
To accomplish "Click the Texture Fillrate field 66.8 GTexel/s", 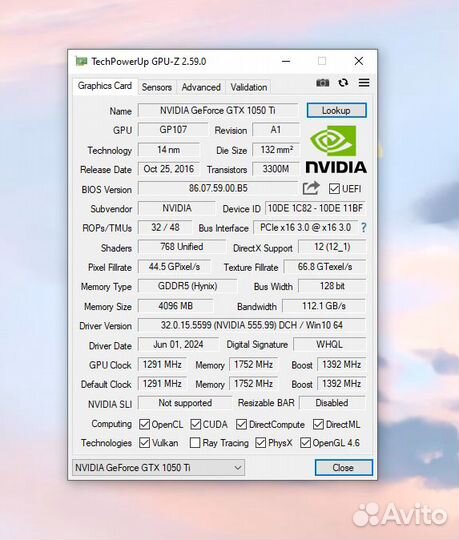I will pyautogui.click(x=325, y=267).
